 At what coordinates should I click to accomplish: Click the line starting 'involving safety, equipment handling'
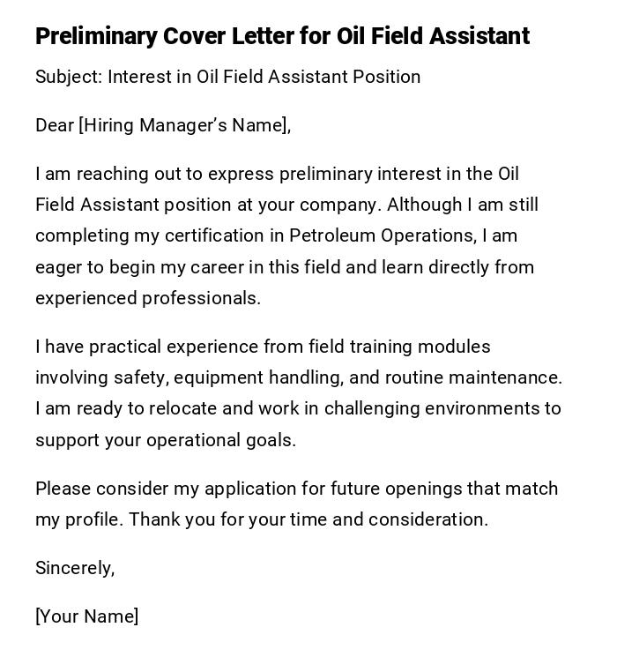298,377
